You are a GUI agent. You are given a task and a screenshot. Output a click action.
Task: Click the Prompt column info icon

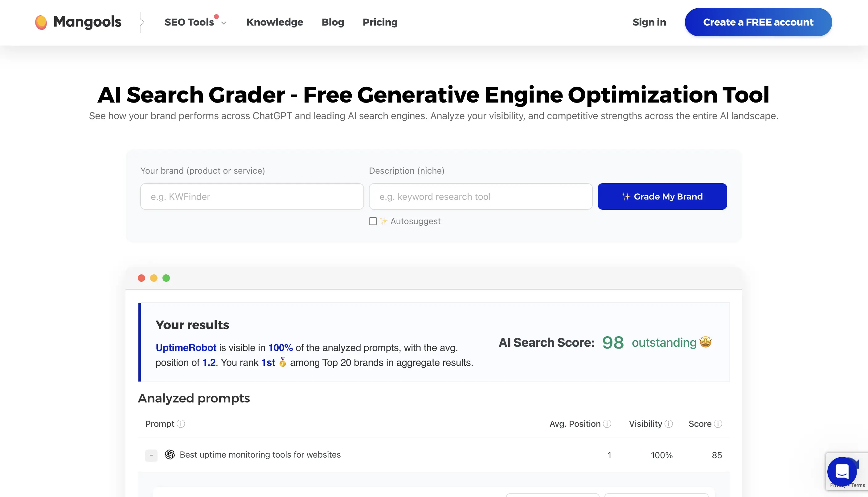[181, 424]
